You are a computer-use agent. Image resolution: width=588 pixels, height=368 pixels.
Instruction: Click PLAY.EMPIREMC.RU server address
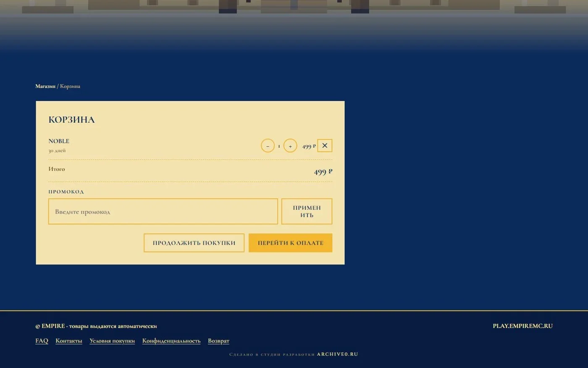coord(523,326)
